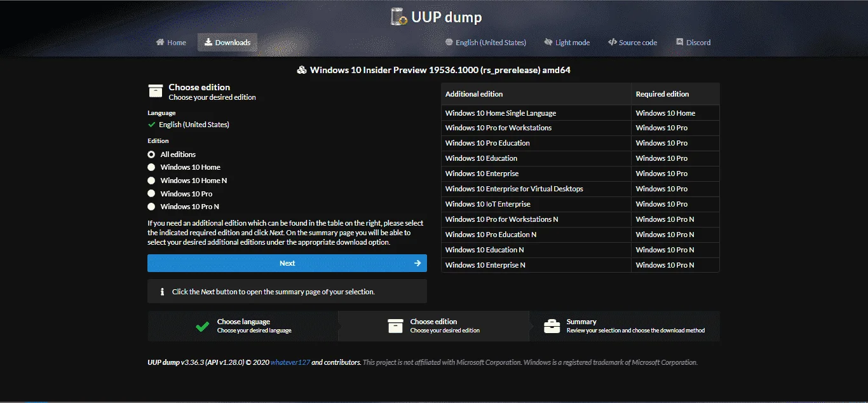Go back to Choose language step
Image resolution: width=868 pixels, height=403 pixels.
[x=243, y=326]
